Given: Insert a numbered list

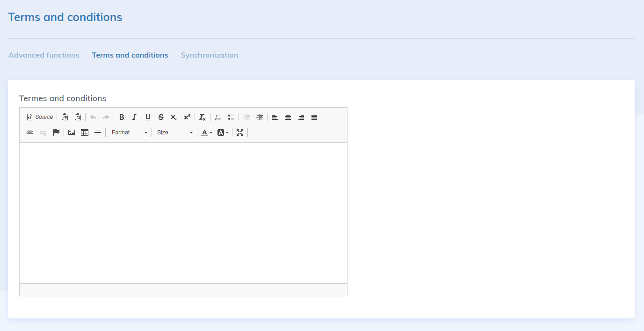Looking at the screenshot, I should [x=218, y=117].
